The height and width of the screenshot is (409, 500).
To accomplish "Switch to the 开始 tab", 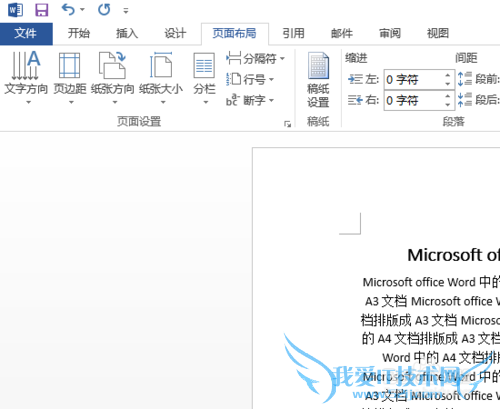I will 79,33.
